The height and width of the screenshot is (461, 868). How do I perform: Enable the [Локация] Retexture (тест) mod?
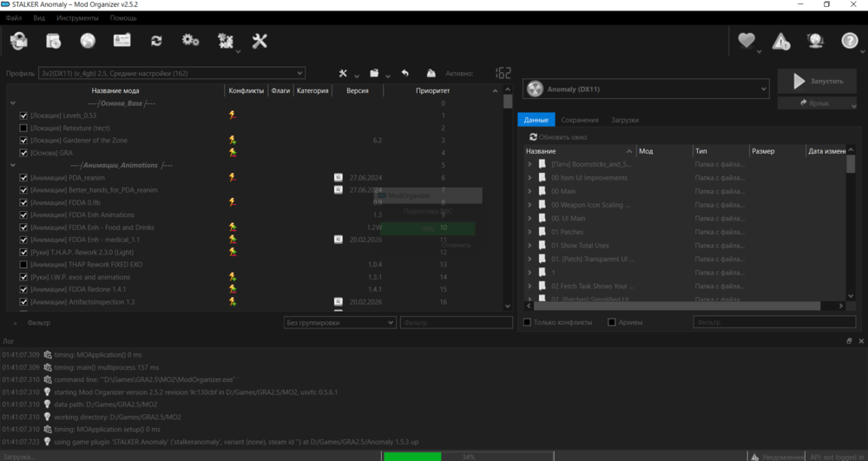pos(23,128)
